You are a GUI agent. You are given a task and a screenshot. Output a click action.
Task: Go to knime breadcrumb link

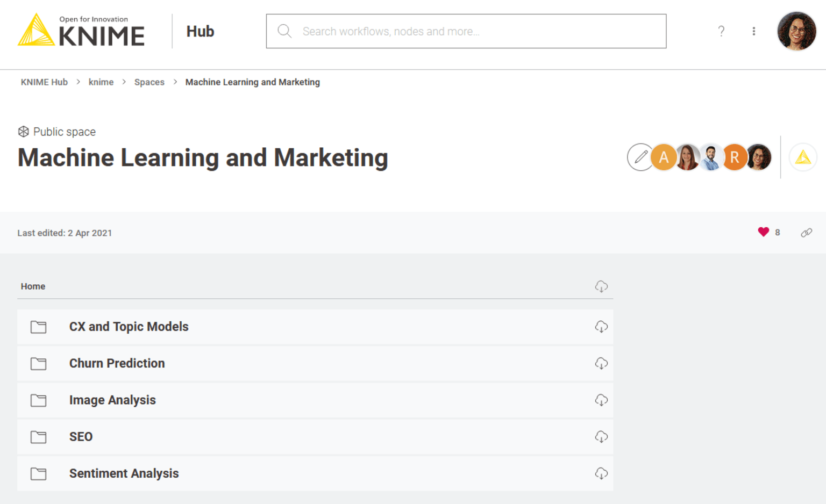pyautogui.click(x=101, y=82)
